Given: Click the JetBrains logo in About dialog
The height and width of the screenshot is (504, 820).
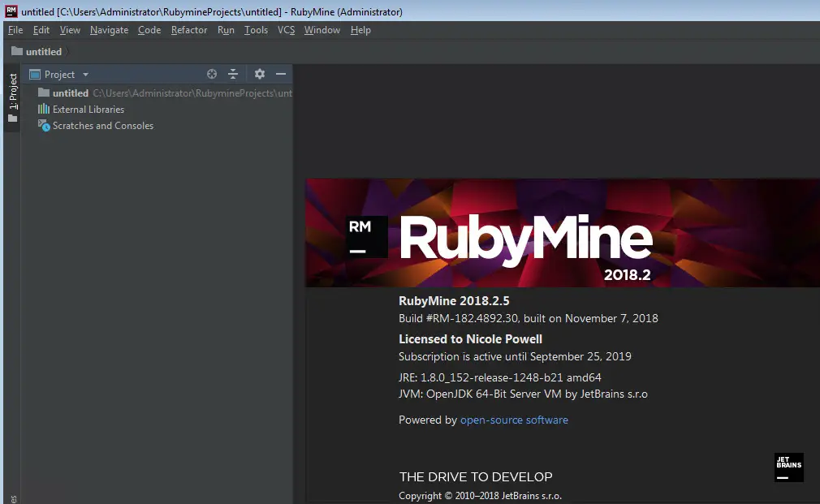Looking at the screenshot, I should pos(788,467).
